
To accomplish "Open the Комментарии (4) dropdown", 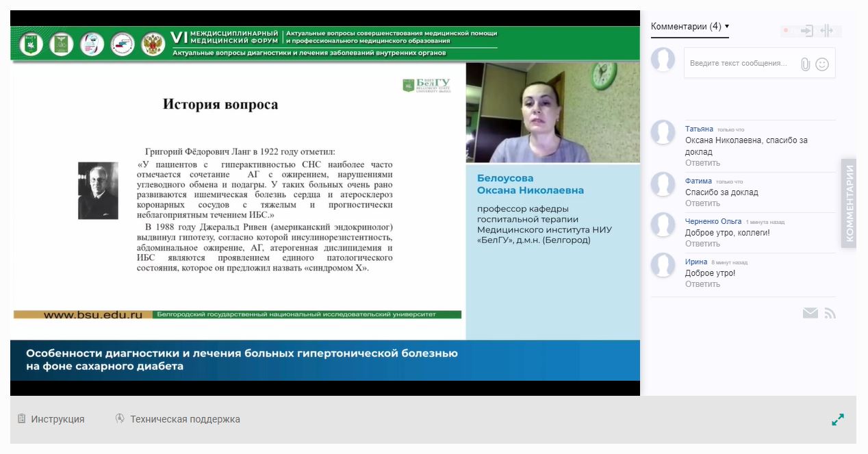I will 690,26.
